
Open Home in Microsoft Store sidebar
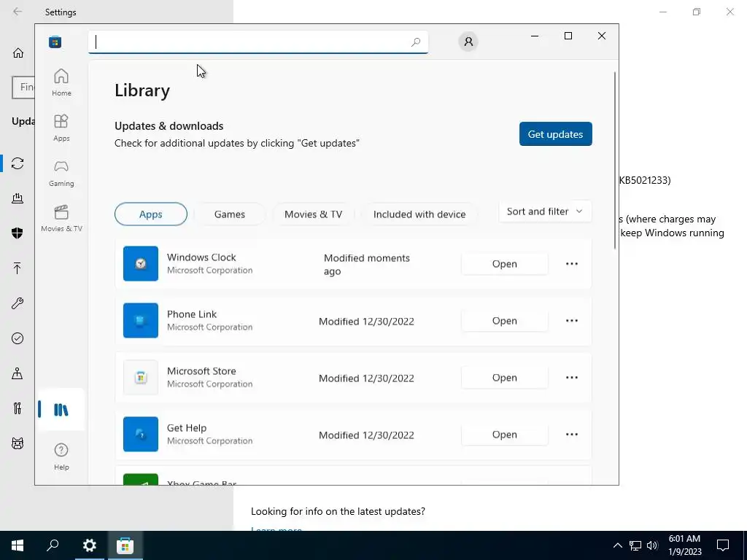point(61,82)
